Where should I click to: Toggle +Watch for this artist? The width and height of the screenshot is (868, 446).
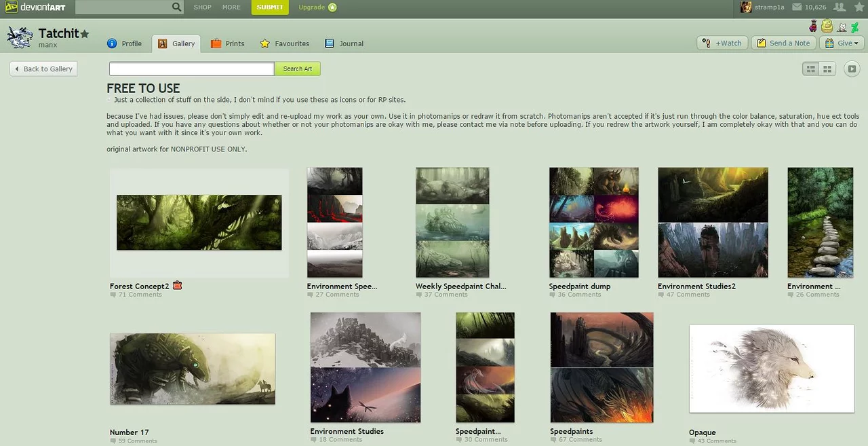(x=722, y=43)
